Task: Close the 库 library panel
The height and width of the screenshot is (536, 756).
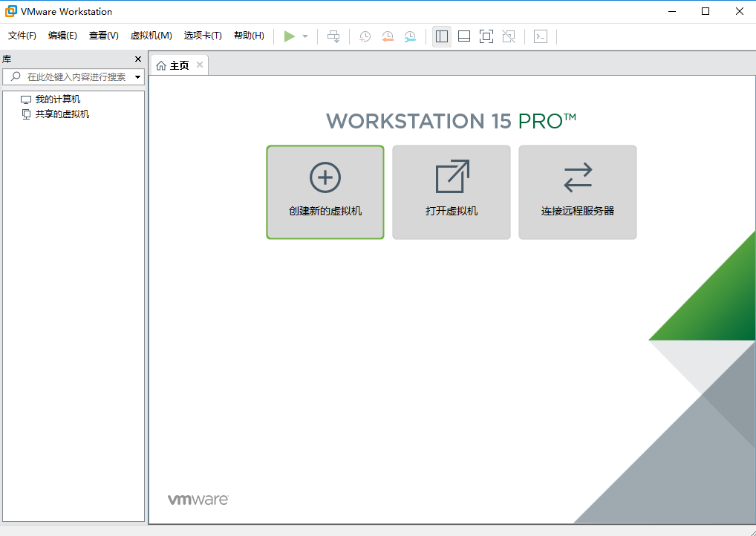Action: coord(138,59)
